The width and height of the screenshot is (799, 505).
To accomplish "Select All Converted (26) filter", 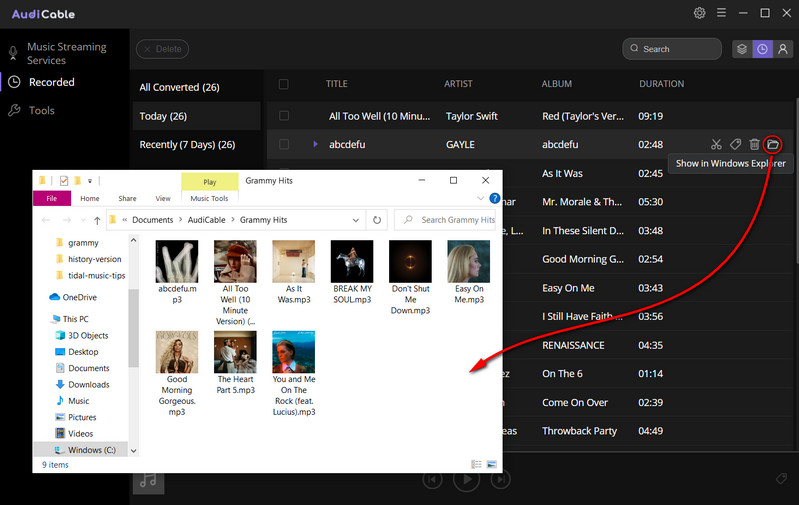I will click(x=196, y=87).
